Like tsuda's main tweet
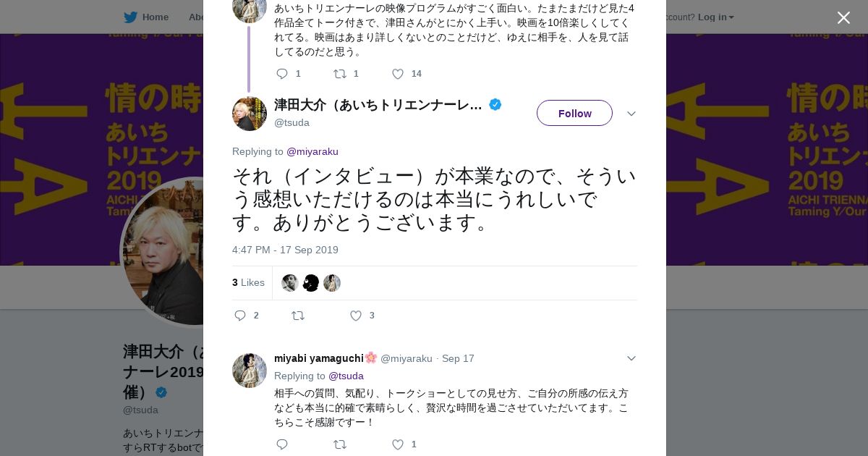This screenshot has width=868, height=456. coord(356,316)
